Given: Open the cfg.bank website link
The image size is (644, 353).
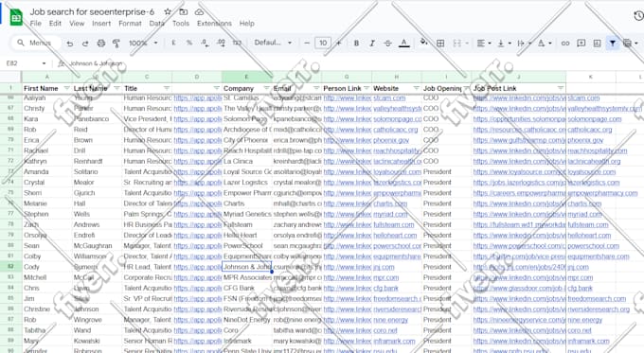Looking at the screenshot, I should click(385, 288).
